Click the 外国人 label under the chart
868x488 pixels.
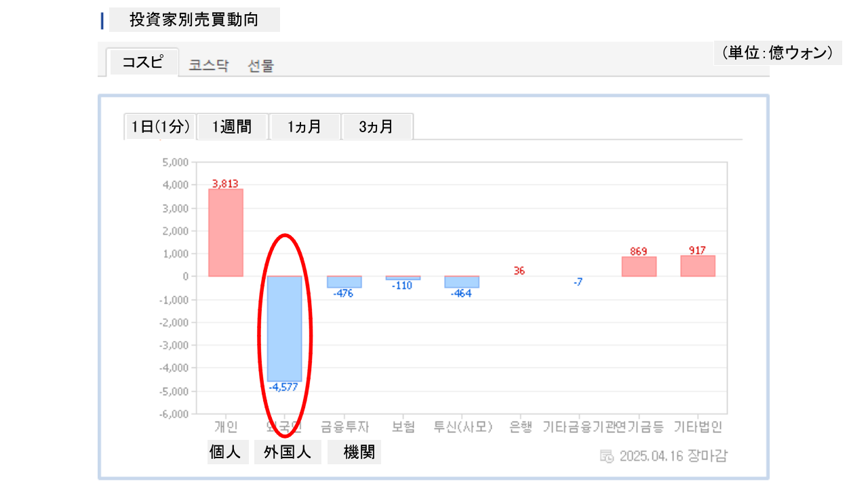(288, 452)
